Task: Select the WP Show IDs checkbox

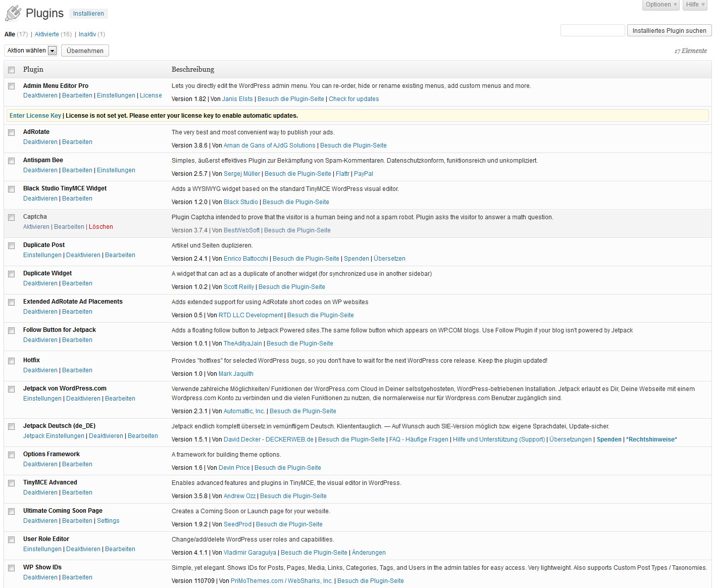Action: pyautogui.click(x=11, y=568)
